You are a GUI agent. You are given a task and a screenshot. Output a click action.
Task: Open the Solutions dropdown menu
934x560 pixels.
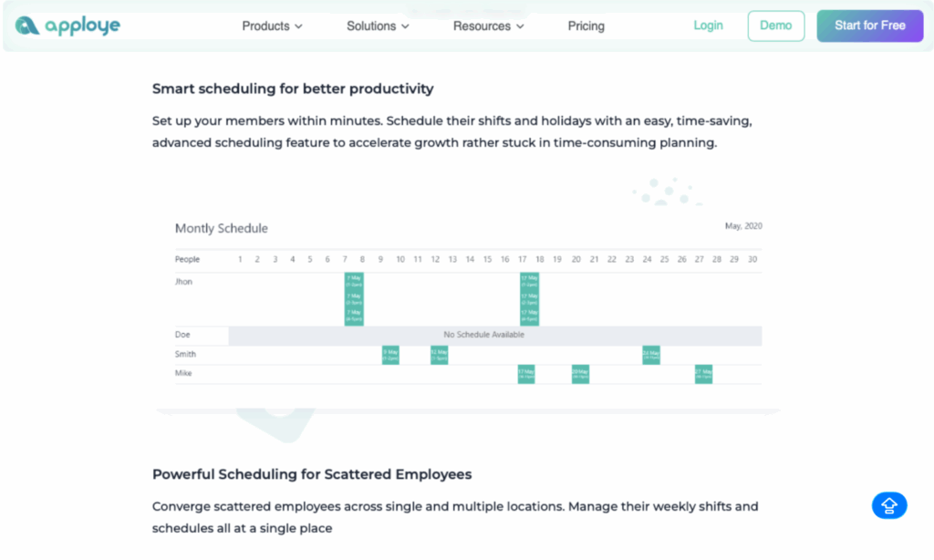(378, 26)
